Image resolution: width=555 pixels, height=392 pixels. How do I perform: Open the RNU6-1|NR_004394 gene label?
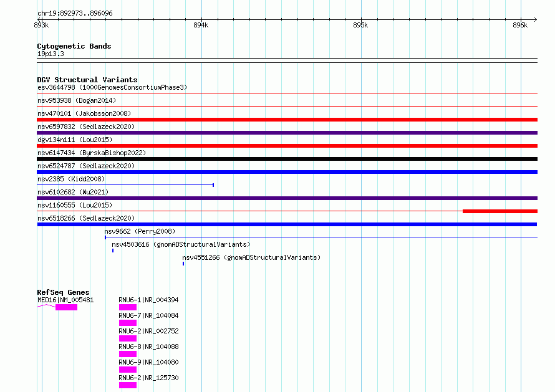coord(148,300)
